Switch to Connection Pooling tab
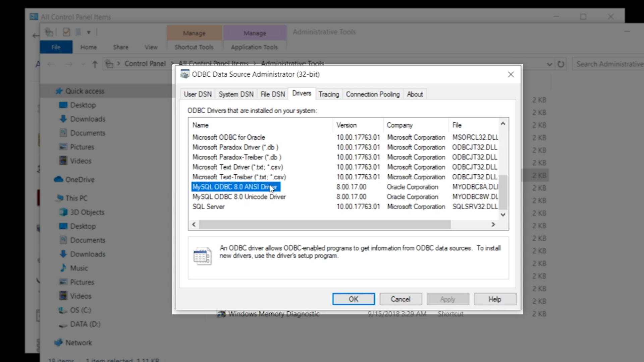This screenshot has height=362, width=644. (x=373, y=95)
